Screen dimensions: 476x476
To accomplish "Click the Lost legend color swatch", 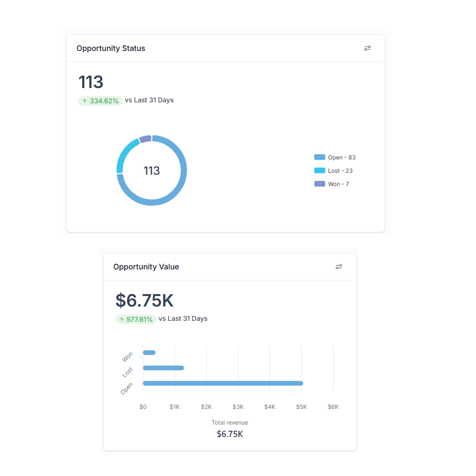I will pos(320,171).
